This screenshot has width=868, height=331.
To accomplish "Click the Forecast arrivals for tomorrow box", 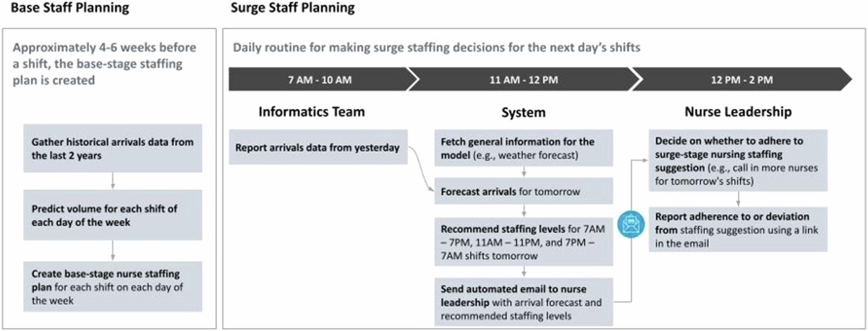I will (x=524, y=192).
